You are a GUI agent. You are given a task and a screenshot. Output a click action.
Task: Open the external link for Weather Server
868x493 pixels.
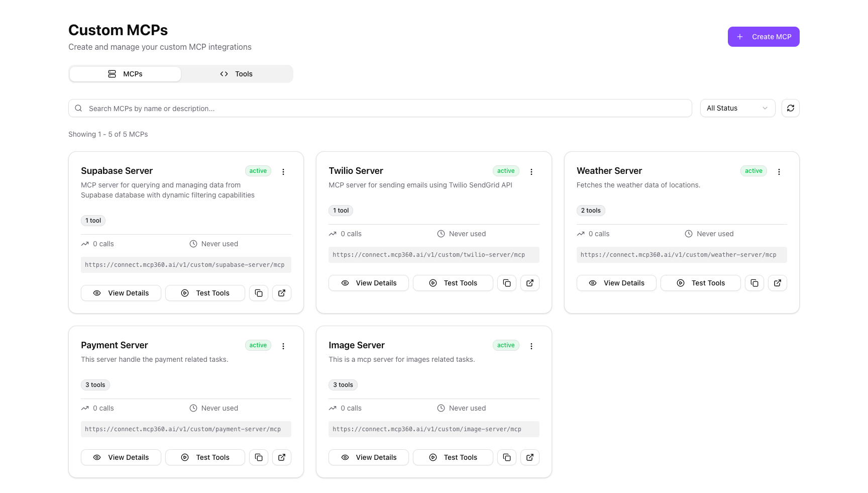777,283
